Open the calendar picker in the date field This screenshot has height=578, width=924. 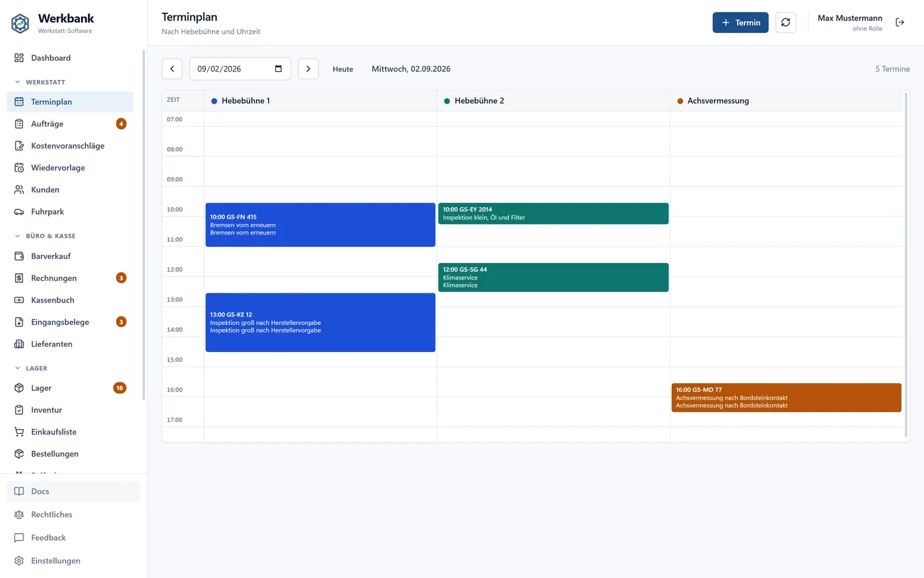pyautogui.click(x=279, y=69)
